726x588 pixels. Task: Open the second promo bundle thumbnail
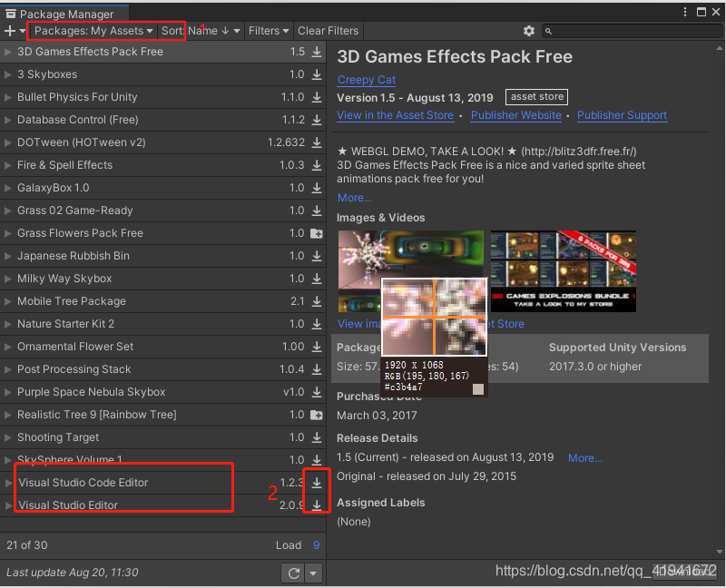point(563,271)
